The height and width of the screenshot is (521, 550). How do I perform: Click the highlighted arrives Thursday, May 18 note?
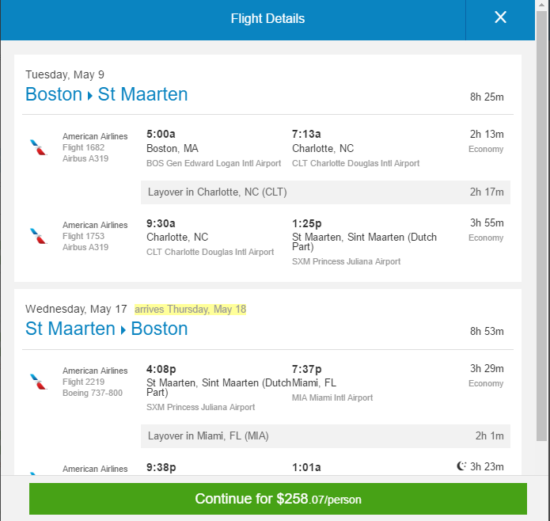pos(190,309)
